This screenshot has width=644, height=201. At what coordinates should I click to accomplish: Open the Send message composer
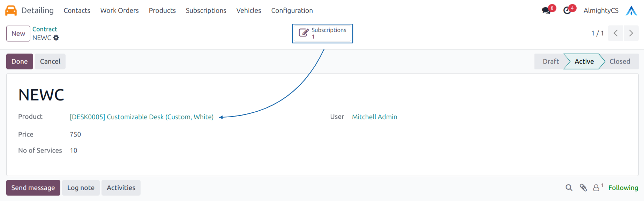pos(33,188)
